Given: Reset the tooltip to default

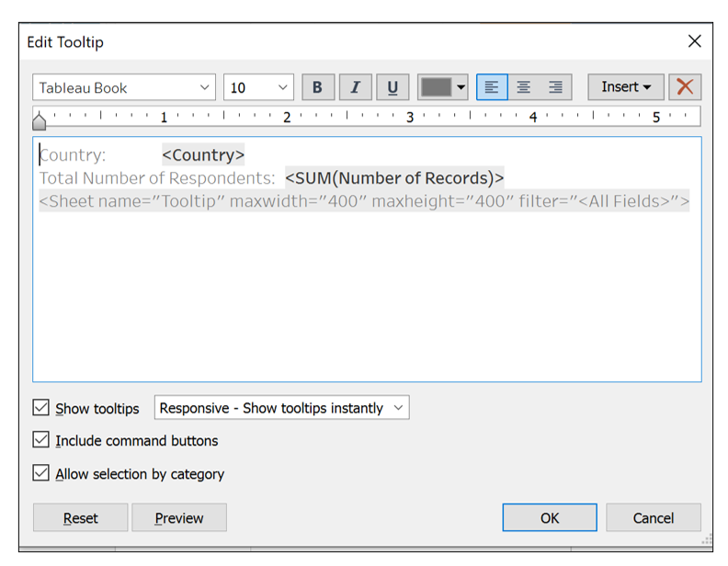Looking at the screenshot, I should 80,518.
